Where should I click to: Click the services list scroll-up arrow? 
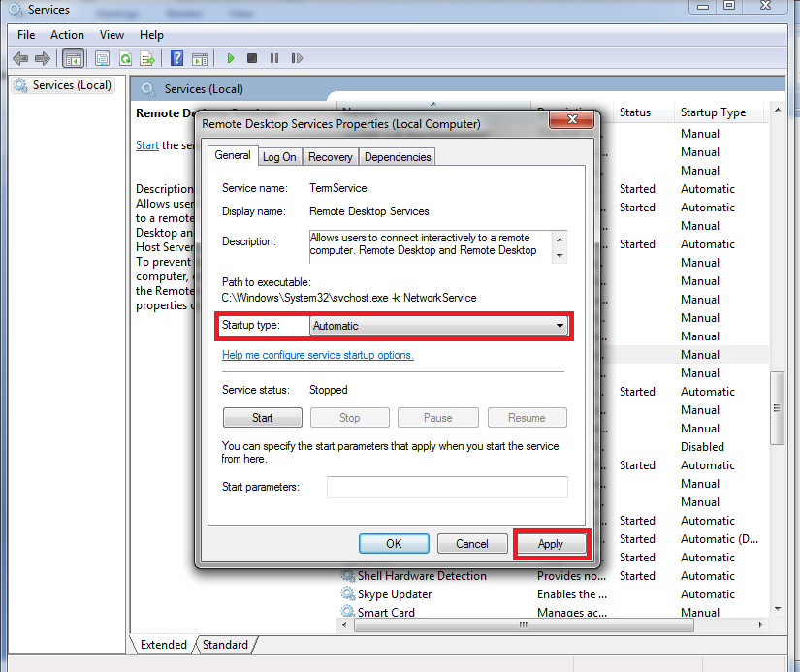(x=777, y=110)
